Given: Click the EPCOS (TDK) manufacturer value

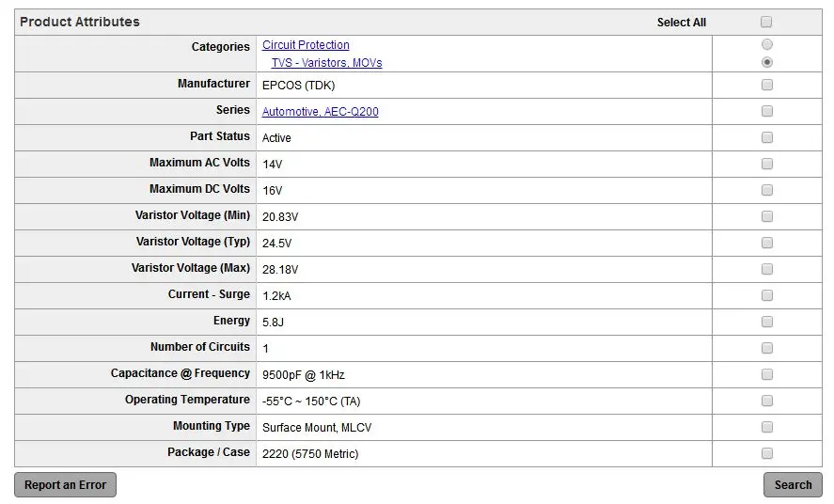Looking at the screenshot, I should [x=298, y=86].
